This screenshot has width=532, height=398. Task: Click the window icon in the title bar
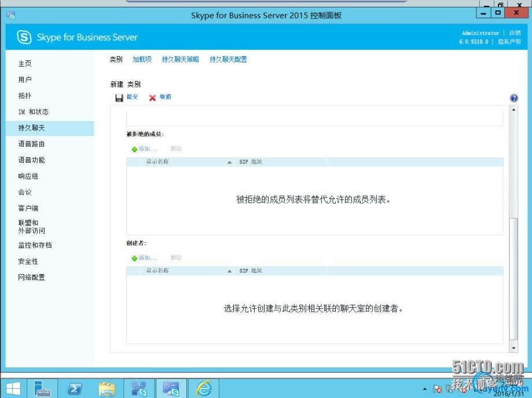pyautogui.click(x=10, y=15)
